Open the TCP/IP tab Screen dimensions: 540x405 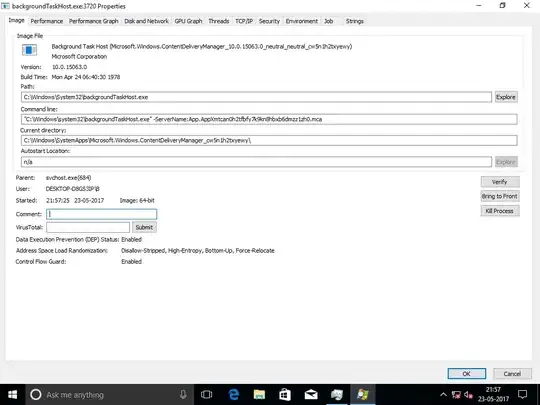tap(244, 21)
